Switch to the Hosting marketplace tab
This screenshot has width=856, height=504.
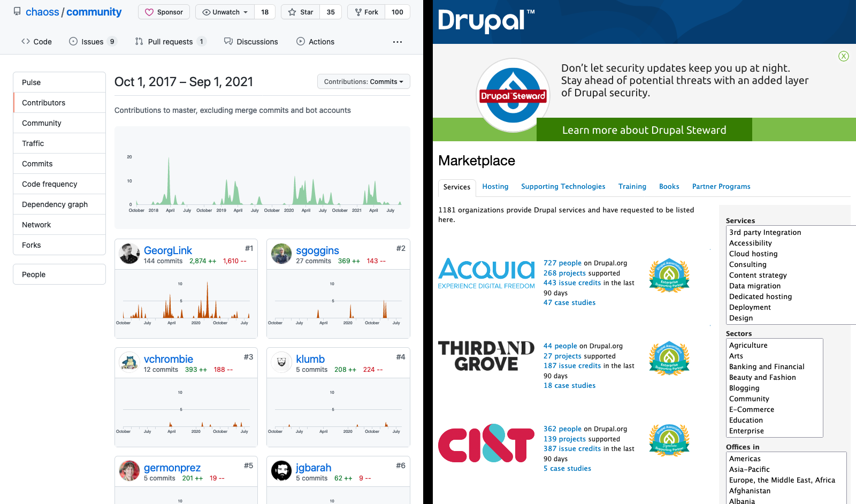point(495,186)
